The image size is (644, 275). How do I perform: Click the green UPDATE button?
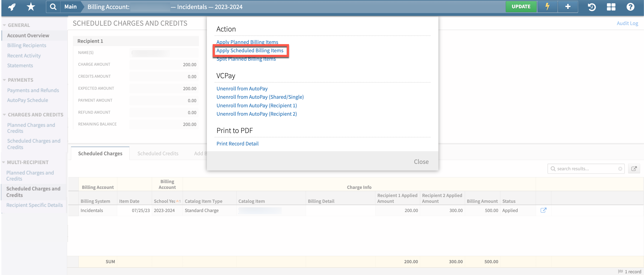[x=521, y=6]
